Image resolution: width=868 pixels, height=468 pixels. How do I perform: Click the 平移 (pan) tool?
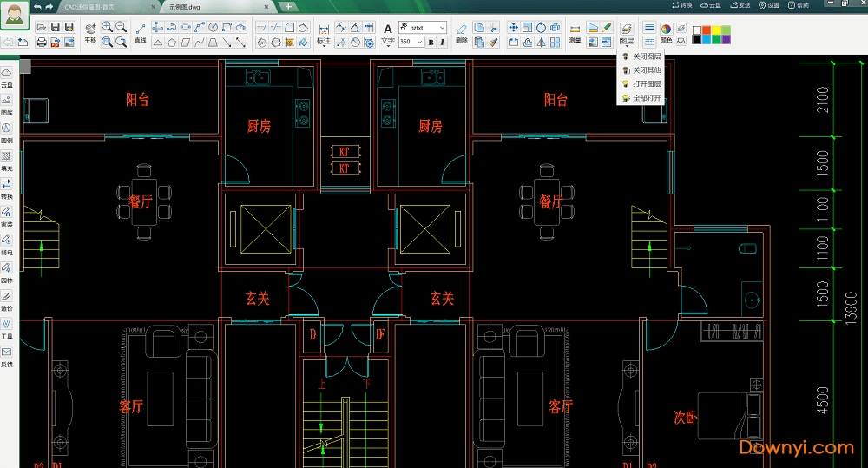(x=90, y=32)
